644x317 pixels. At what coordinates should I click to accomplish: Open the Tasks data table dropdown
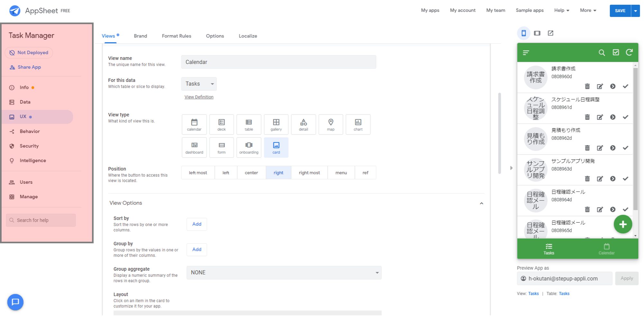pyautogui.click(x=199, y=84)
